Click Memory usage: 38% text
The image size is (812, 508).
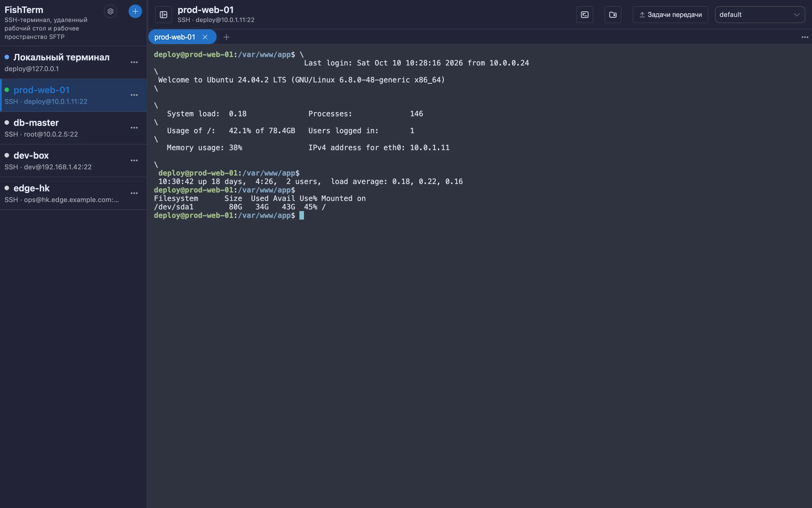pos(204,148)
